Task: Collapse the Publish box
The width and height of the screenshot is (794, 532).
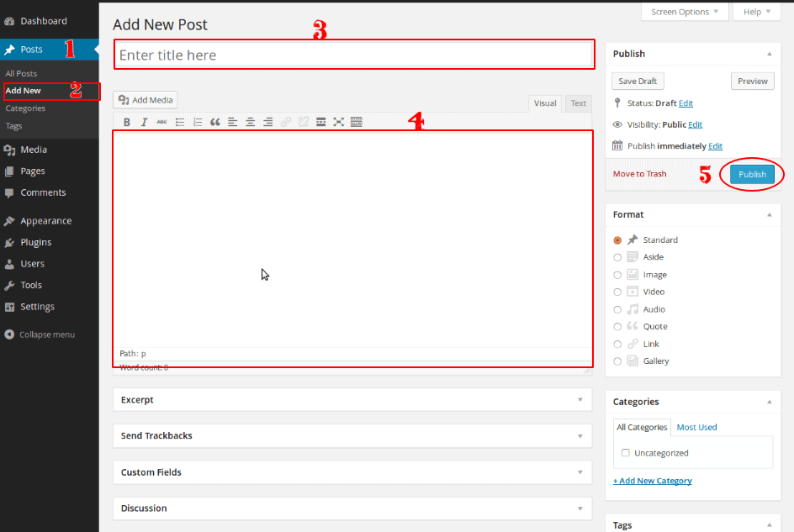Action: click(769, 54)
